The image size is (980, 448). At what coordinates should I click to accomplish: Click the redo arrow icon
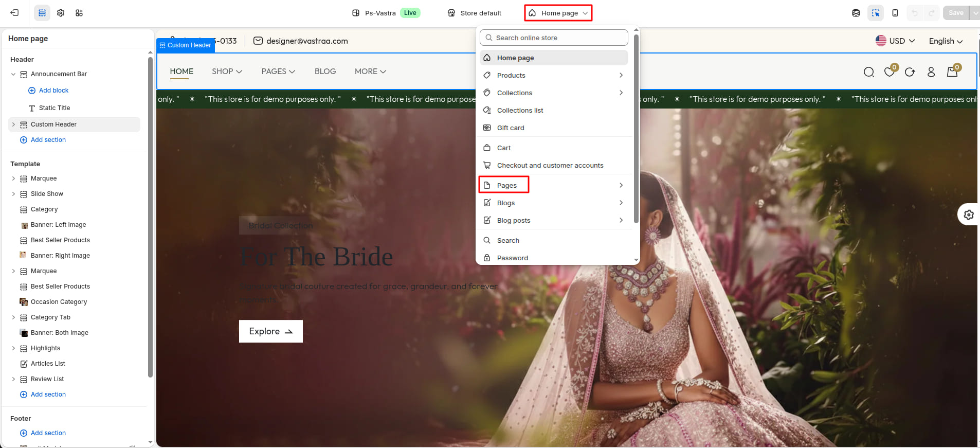931,13
